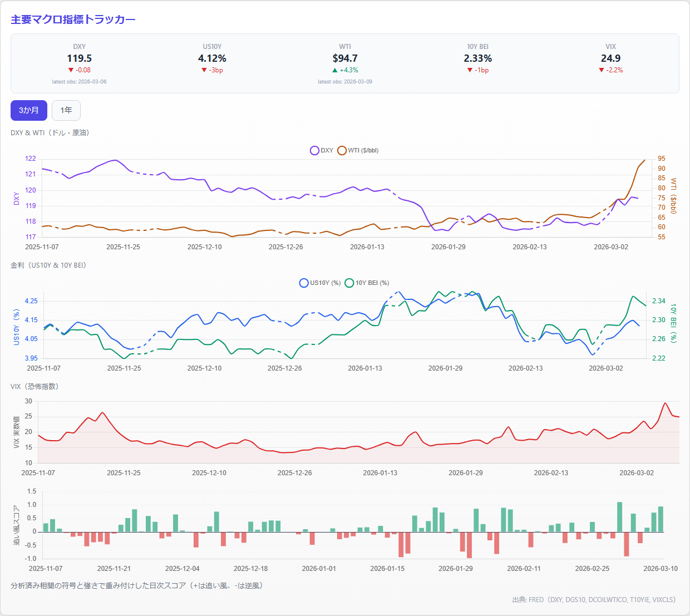Click the 追い風スコア axis label
This screenshot has width=690, height=616.
coord(16,525)
